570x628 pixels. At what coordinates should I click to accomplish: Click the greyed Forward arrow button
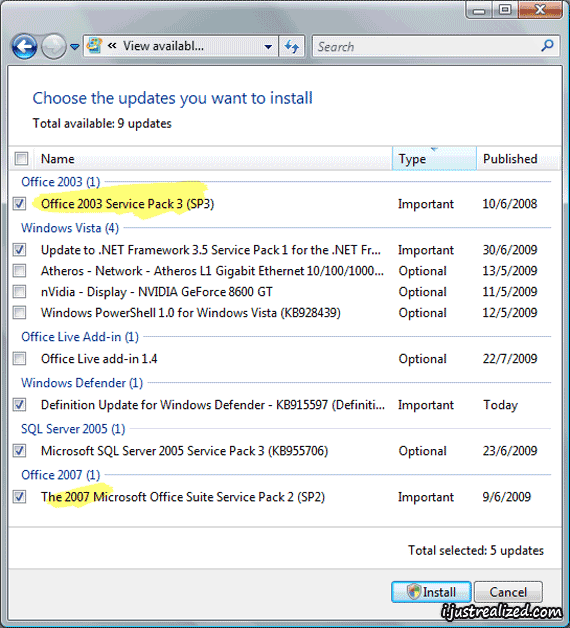pyautogui.click(x=54, y=46)
